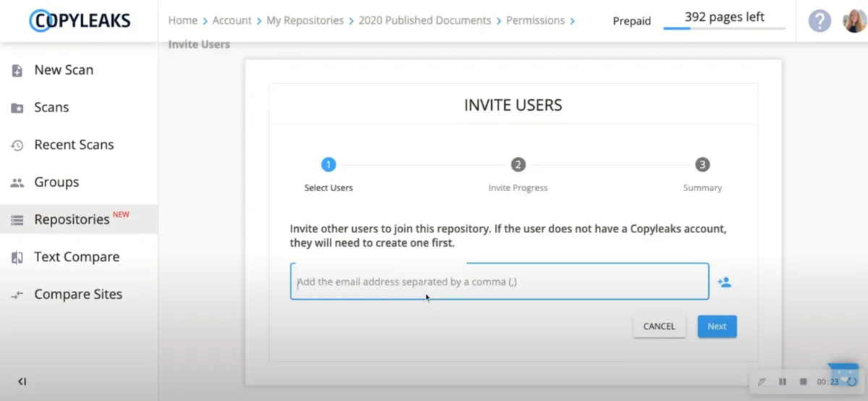Click the pages usage progress bar
This screenshot has height=401, width=868.
coord(724,28)
